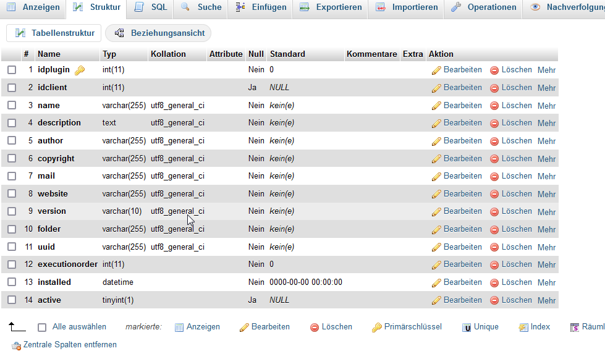Click the Zentrale Spalten entfernen icon
Image resolution: width=605 pixels, height=364 pixels.
17,345
